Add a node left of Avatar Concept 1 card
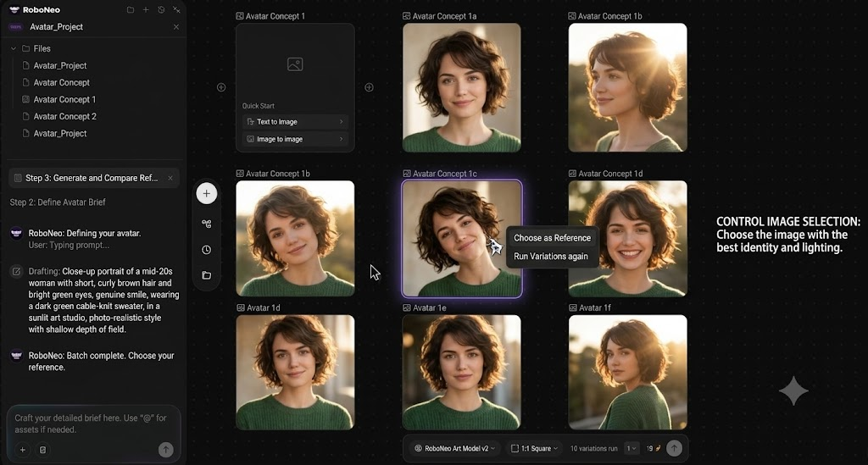 click(x=221, y=87)
